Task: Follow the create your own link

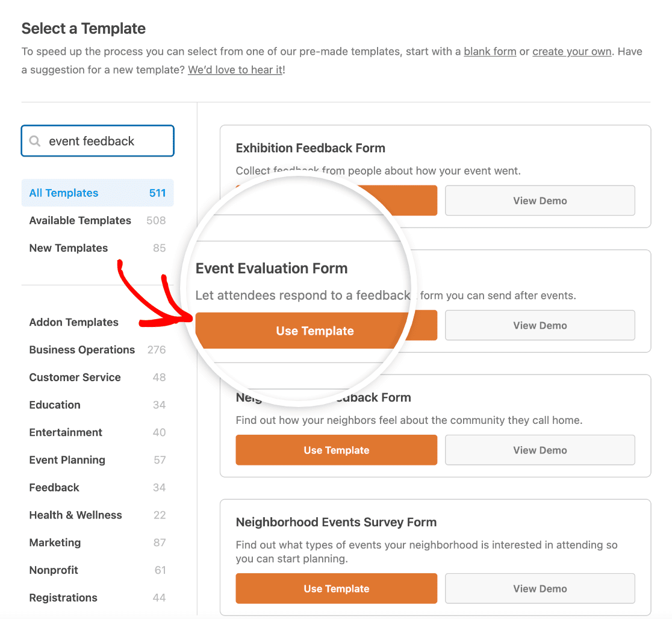Action: 571,51
